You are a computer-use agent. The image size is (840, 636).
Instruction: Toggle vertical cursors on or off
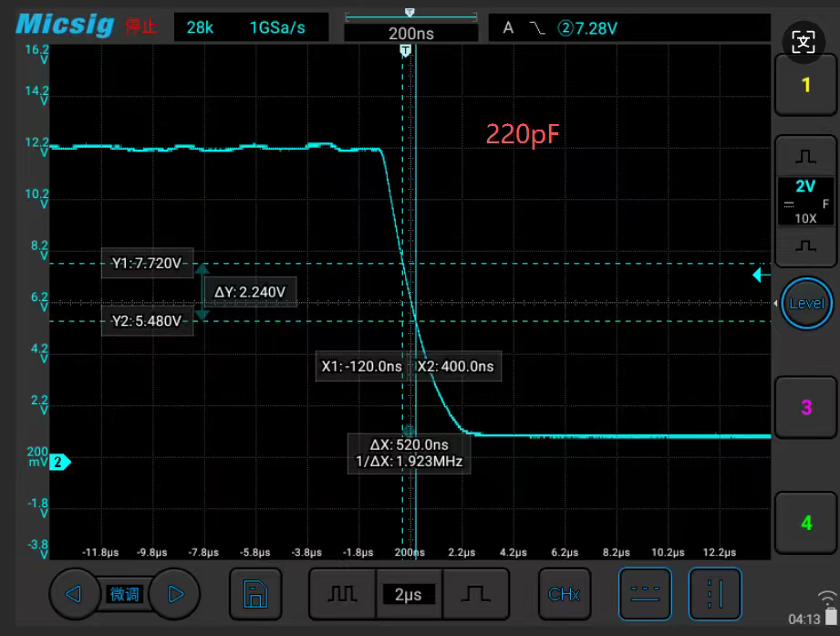[x=714, y=595]
